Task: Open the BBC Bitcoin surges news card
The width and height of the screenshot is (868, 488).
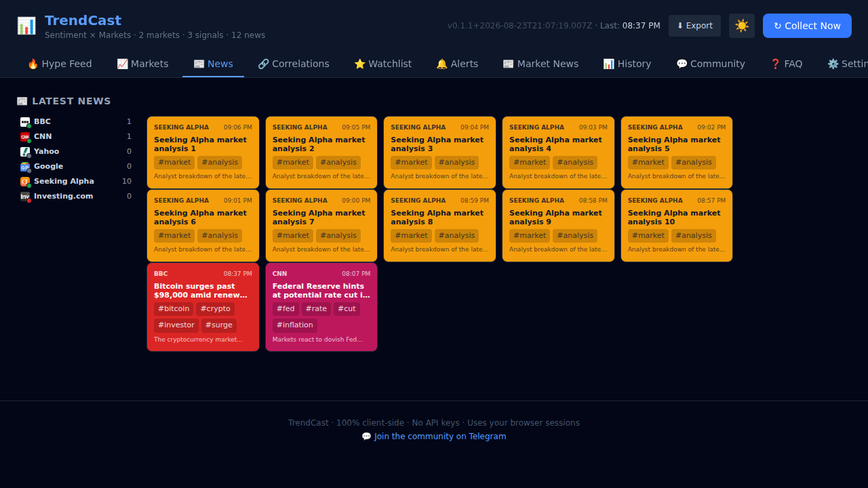Action: pos(203,307)
